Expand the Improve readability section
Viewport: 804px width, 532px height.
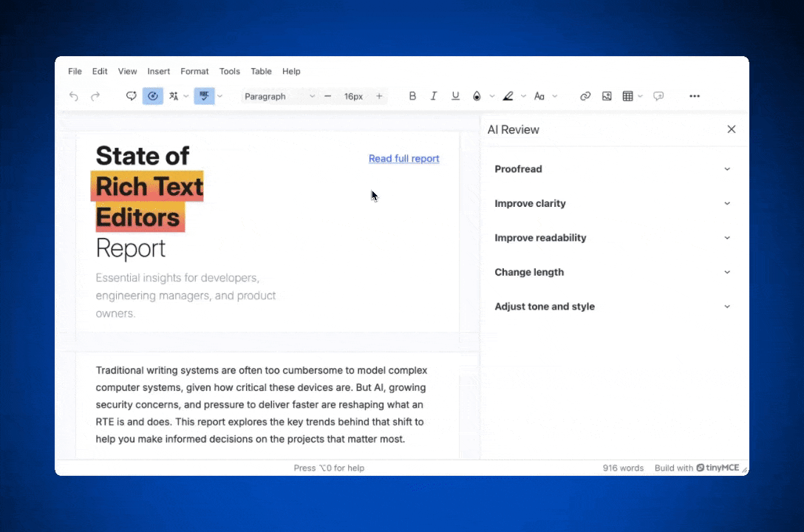click(x=612, y=238)
